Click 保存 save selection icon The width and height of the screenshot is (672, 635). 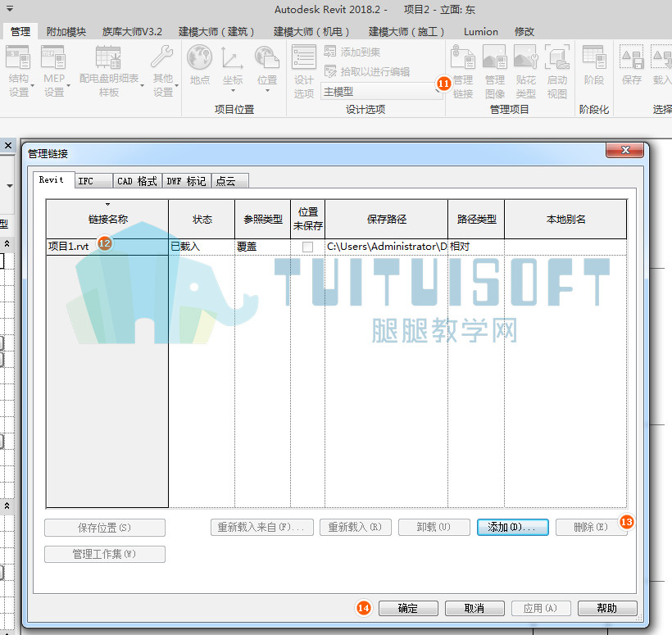632,66
